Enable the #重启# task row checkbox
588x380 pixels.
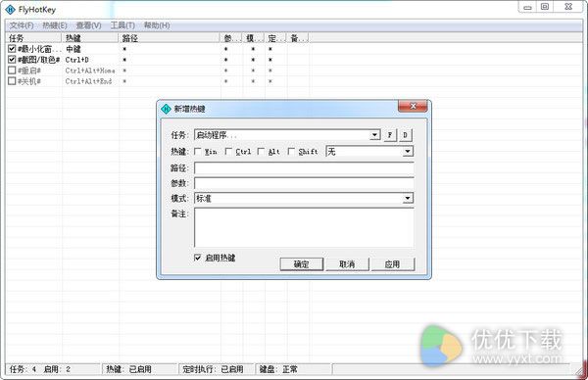click(12, 71)
